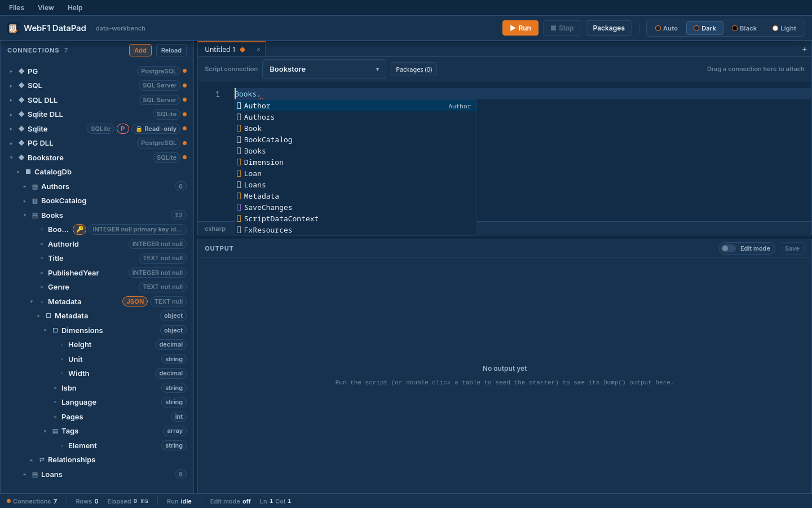Click the JSON badge on Metadata column
This screenshot has height=508, width=812.
point(135,301)
